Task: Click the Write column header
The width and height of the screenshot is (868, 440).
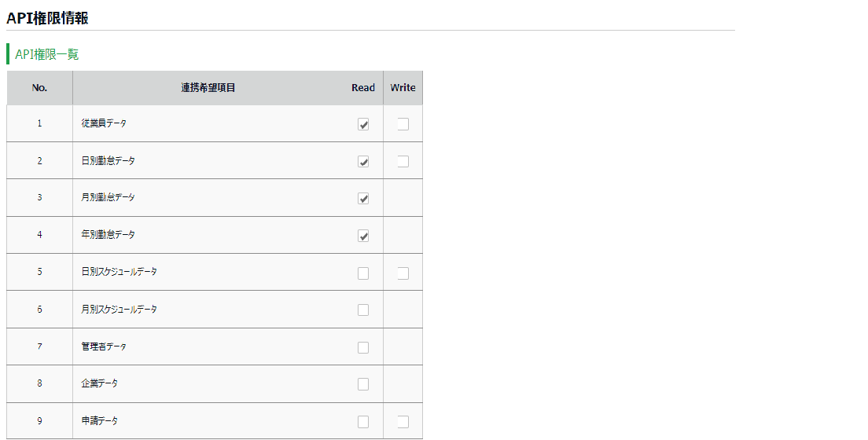Action: pos(403,88)
